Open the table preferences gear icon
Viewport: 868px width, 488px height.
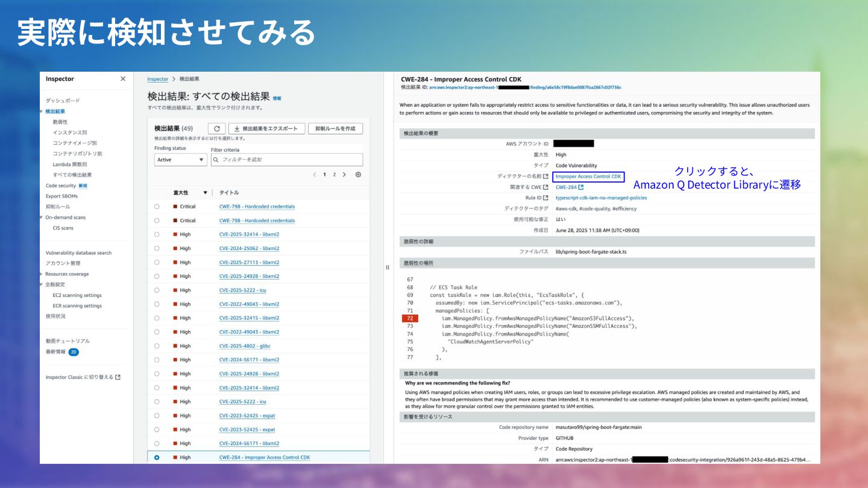[358, 174]
